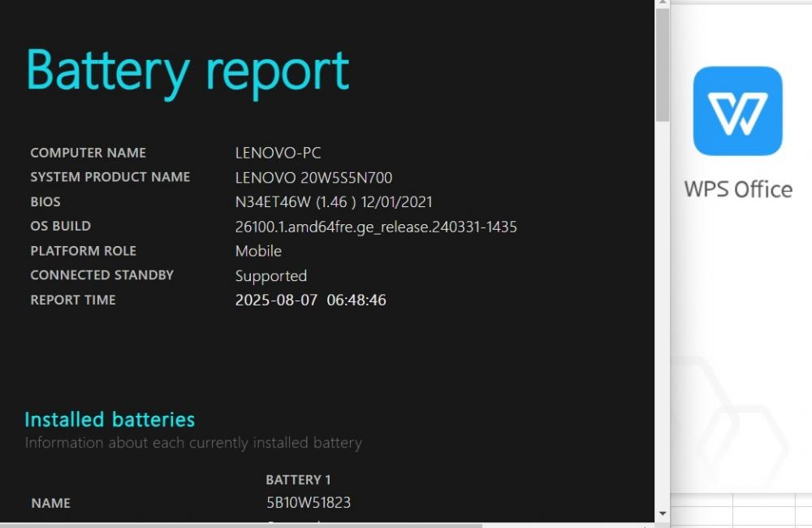The image size is (812, 528).
Task: Click the battery name value 5B10W51823
Action: click(309, 503)
